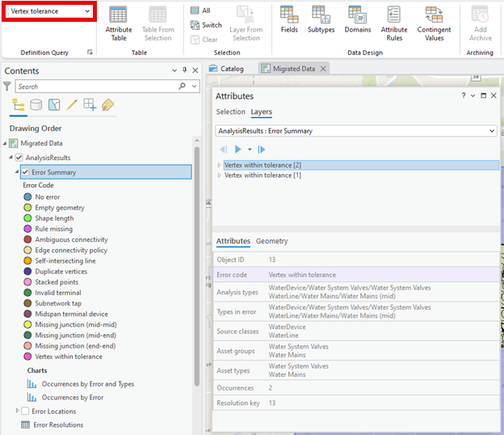Open Contents search options dropdown
This screenshot has width=504, height=435.
click(194, 86)
